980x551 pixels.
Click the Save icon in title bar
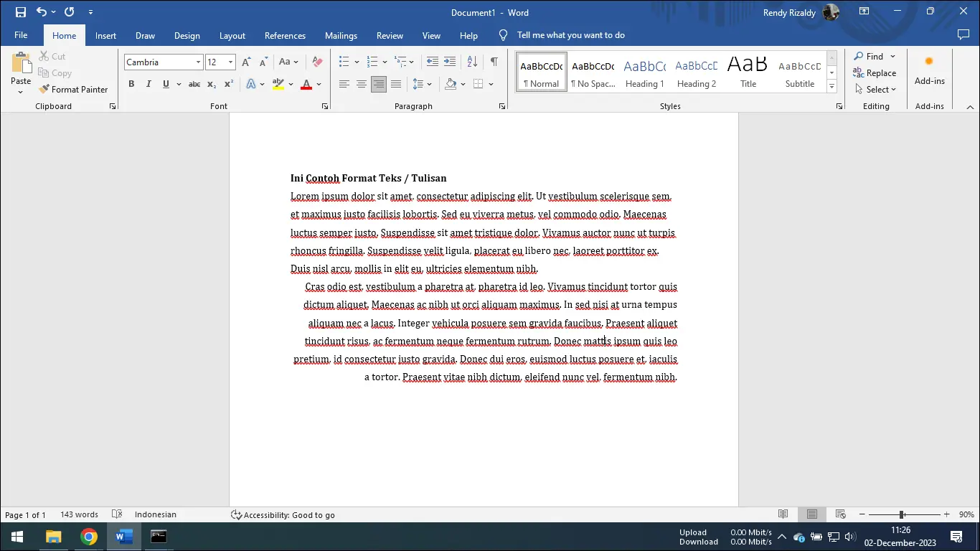[x=20, y=12]
